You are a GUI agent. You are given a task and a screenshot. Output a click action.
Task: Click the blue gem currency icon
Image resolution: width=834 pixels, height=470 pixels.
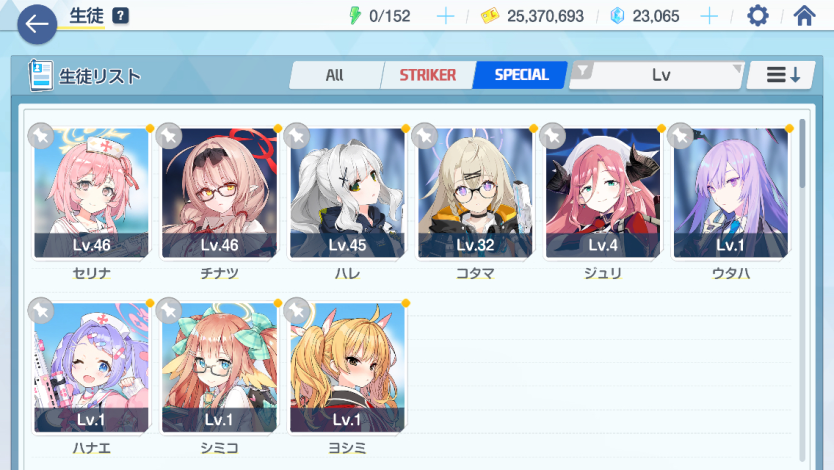(617, 16)
